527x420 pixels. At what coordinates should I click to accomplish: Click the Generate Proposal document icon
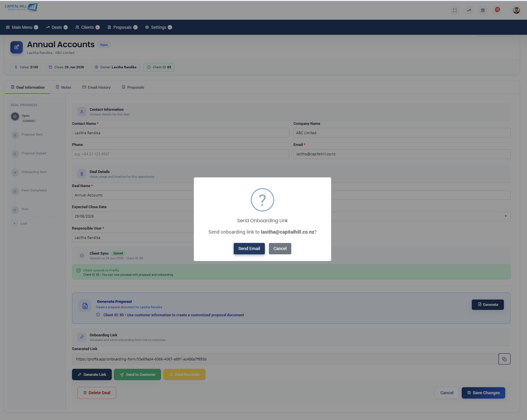(x=85, y=306)
